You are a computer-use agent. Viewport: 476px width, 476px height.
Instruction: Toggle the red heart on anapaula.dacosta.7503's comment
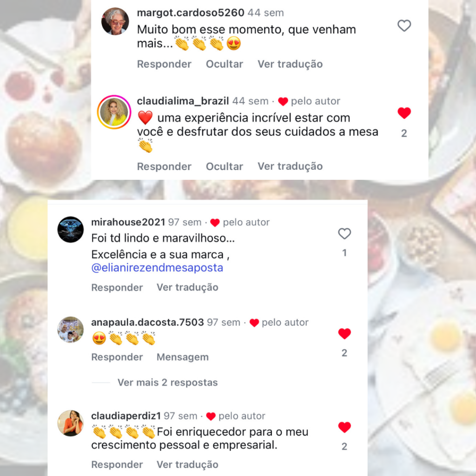pos(344,334)
